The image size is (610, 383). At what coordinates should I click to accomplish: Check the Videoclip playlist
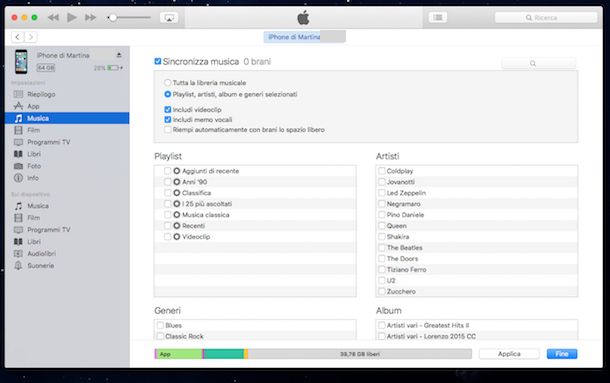168,236
